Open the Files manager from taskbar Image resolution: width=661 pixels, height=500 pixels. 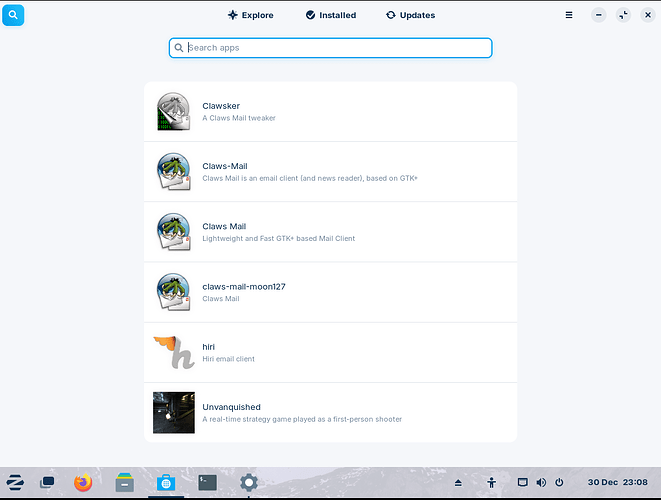124,483
